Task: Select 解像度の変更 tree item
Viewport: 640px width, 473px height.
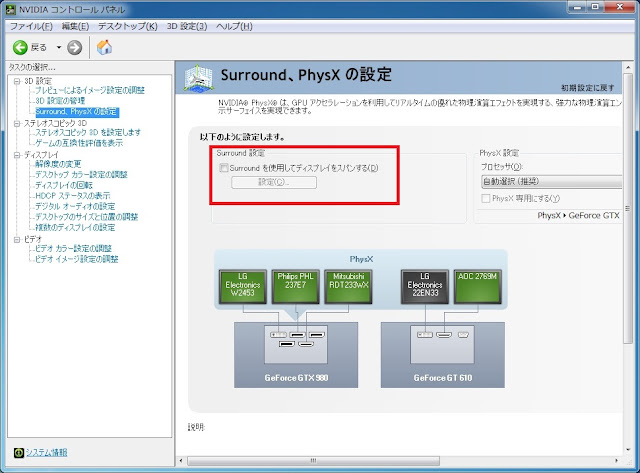Action: coord(58,164)
